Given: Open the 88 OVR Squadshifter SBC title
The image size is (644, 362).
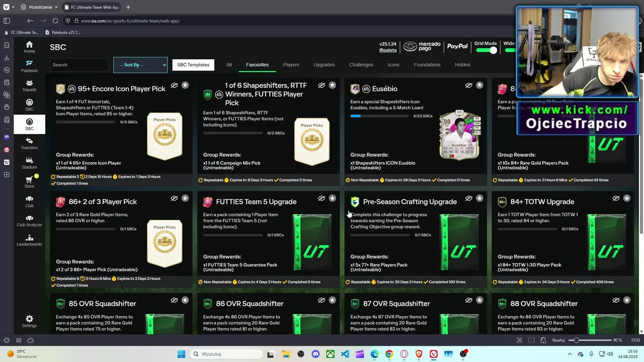Looking at the screenshot, I should (542, 304).
